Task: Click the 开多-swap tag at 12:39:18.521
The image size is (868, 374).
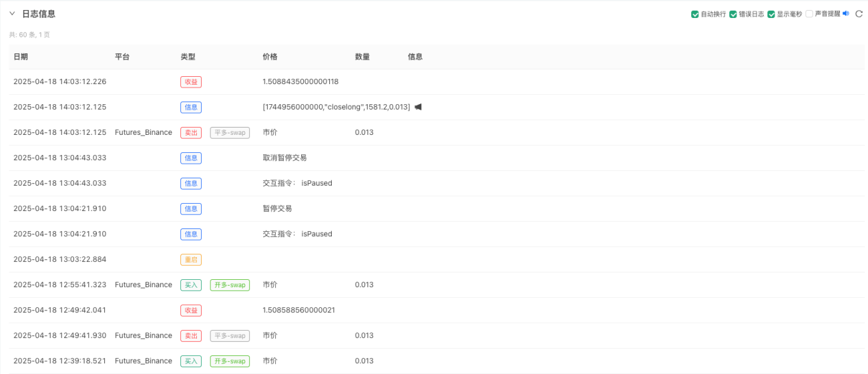Action: [x=230, y=361]
